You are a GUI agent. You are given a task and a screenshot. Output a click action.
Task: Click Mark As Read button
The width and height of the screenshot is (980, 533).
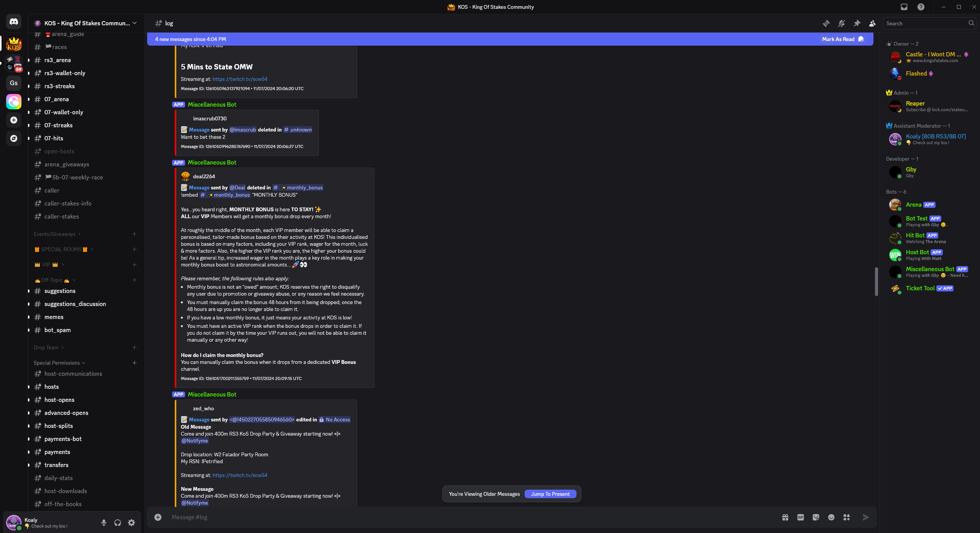[843, 39]
